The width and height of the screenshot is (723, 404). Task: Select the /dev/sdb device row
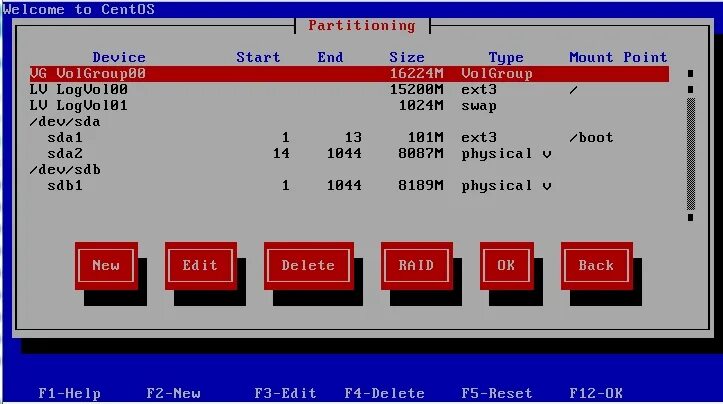(x=349, y=170)
